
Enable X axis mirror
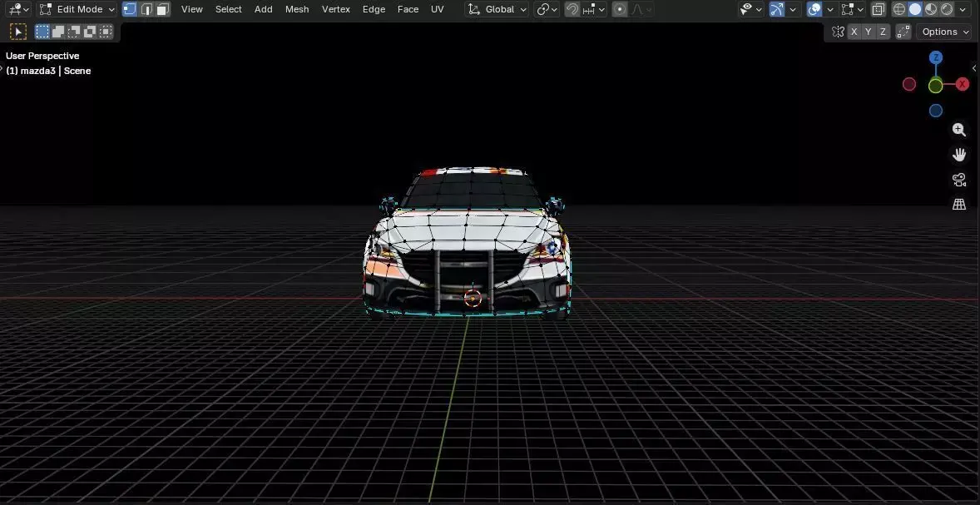[x=853, y=32]
